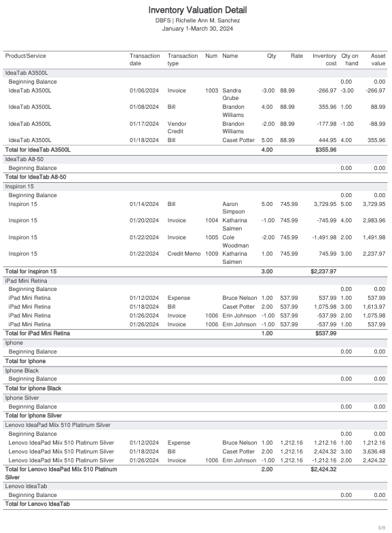This screenshot has width=392, height=533.
Task: Open the 01/18/2024 Lenovo IdeaPad Bill
Action: (x=196, y=451)
